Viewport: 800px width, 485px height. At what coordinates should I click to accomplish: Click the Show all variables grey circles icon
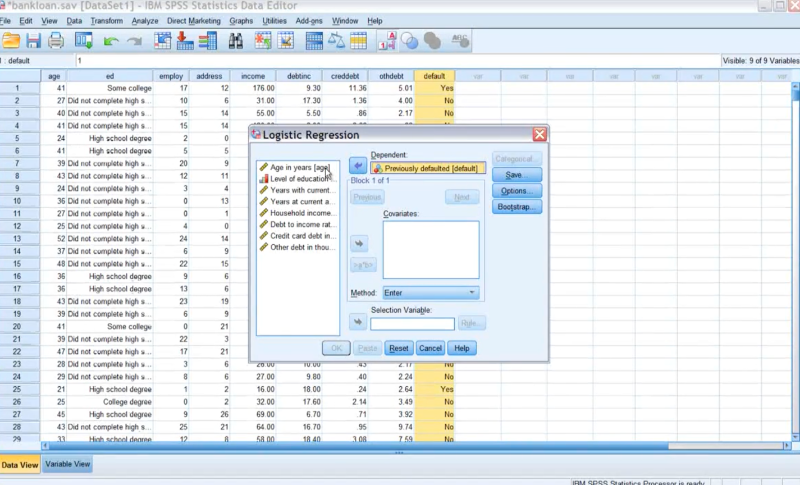click(x=432, y=41)
